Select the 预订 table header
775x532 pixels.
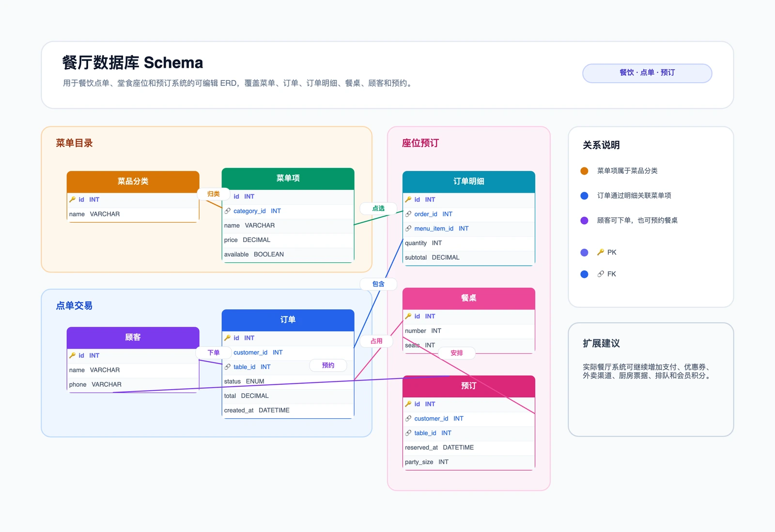[x=468, y=386]
